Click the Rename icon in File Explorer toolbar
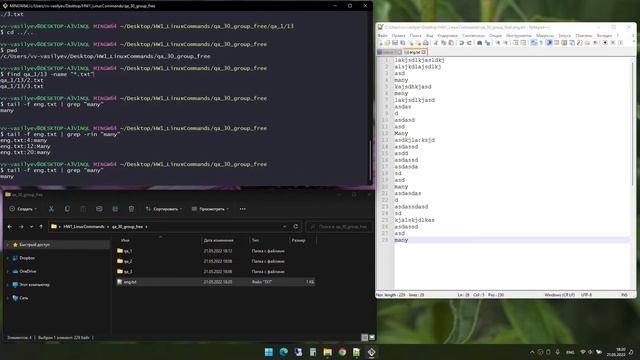Viewport: 640px width, 360px height. click(99, 209)
